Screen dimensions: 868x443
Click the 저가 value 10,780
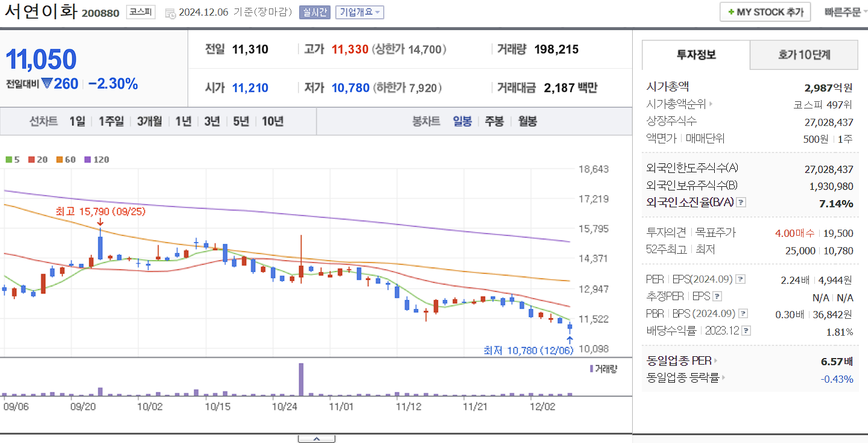click(350, 88)
